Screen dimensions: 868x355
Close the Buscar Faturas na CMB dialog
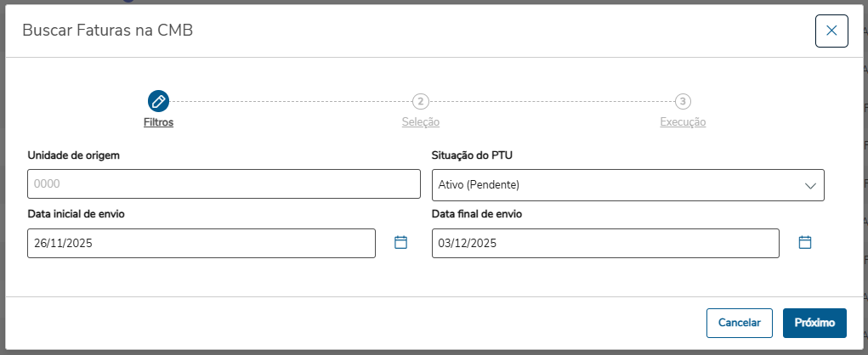tap(831, 31)
